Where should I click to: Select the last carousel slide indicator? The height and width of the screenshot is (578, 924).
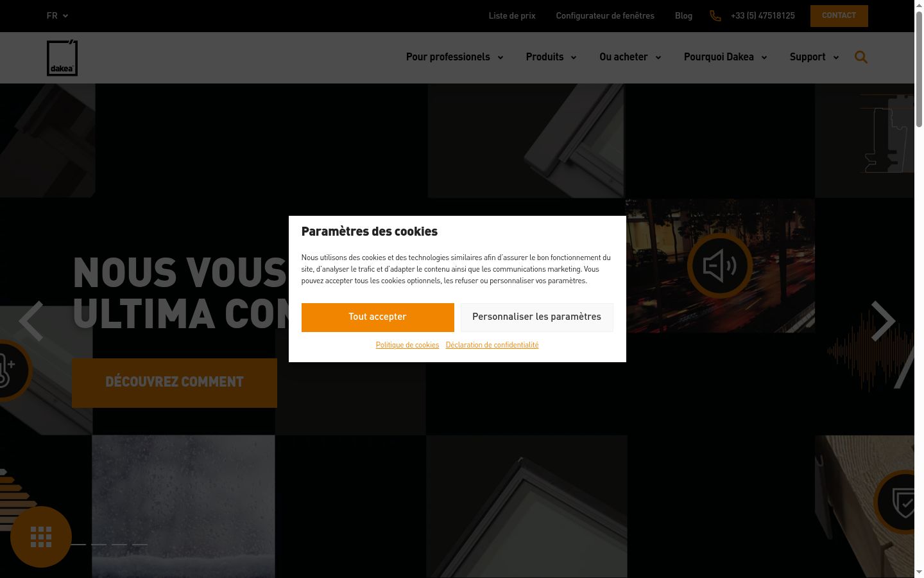pyautogui.click(x=140, y=545)
